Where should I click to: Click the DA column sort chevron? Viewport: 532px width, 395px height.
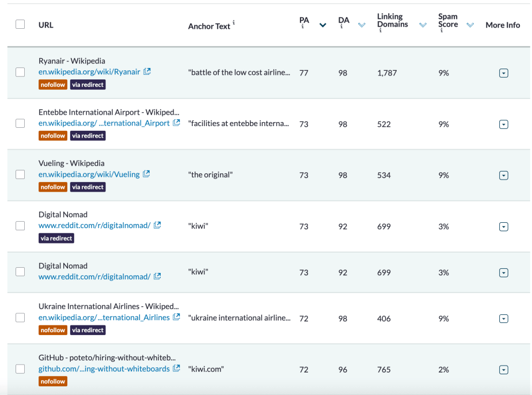click(362, 25)
